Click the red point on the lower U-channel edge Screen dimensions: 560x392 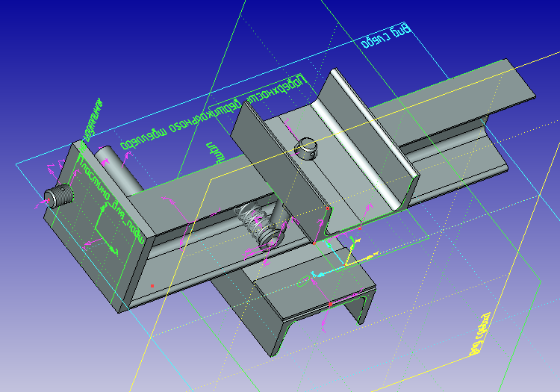[x=329, y=305]
